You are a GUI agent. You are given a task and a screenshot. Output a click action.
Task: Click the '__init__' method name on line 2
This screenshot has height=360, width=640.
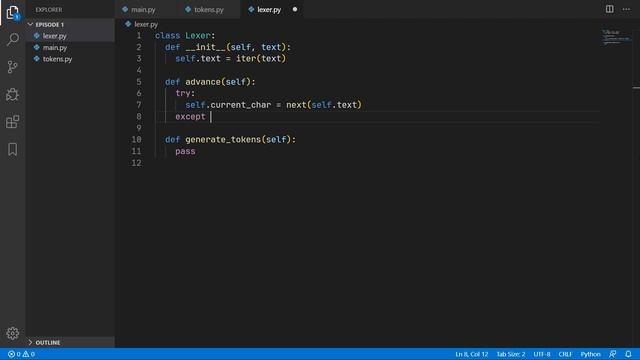tap(205, 47)
